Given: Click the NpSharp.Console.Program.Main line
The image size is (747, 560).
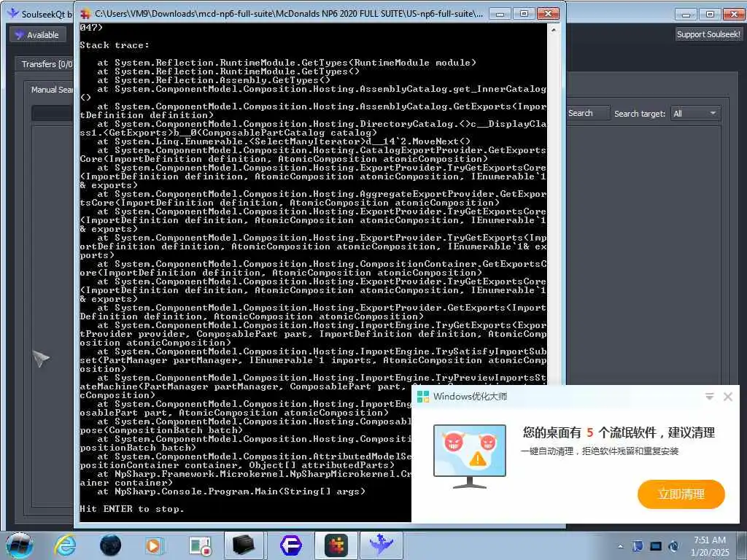Looking at the screenshot, I should [x=231, y=491].
